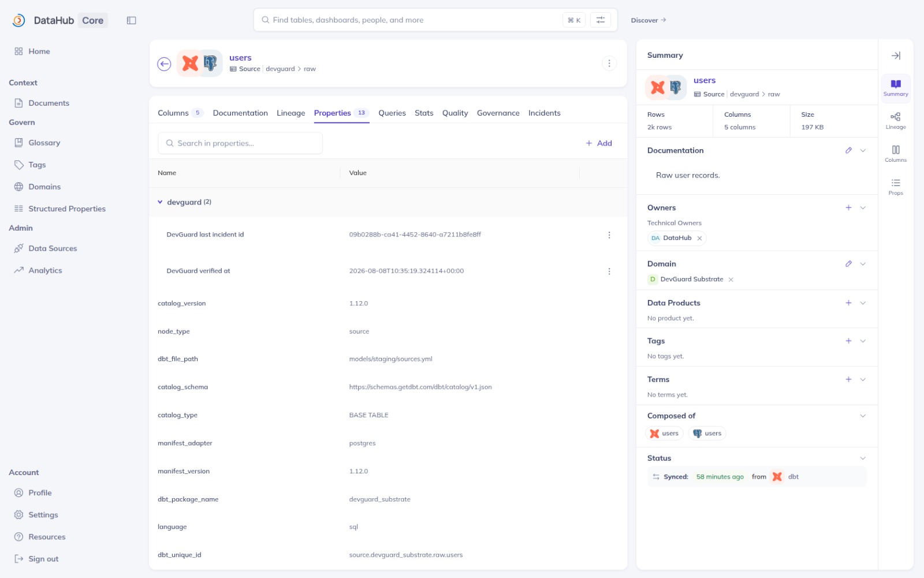The image size is (924, 578).
Task: Add a data product
Action: click(848, 303)
